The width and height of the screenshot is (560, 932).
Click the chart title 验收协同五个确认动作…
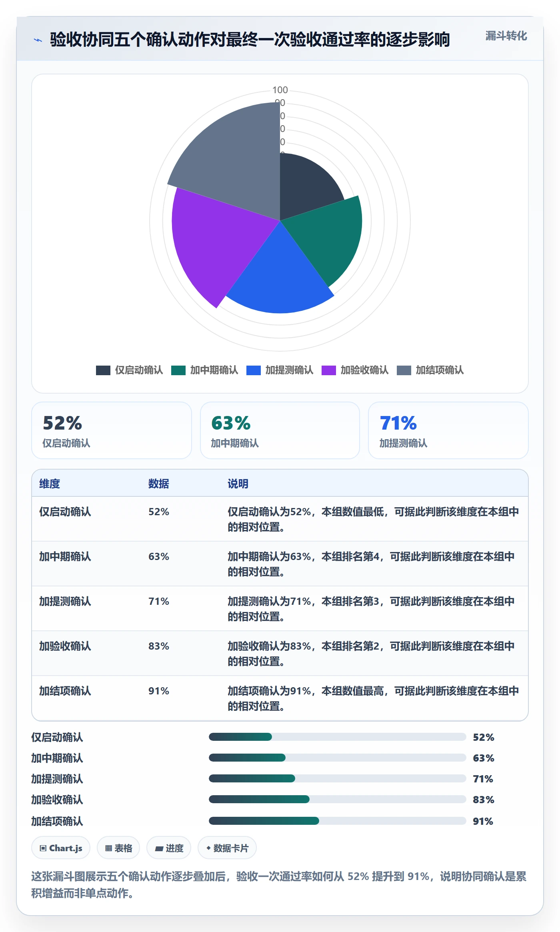click(x=250, y=40)
